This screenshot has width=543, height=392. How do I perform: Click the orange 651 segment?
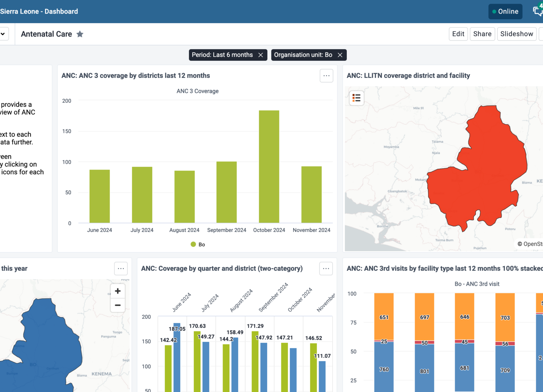384,316
